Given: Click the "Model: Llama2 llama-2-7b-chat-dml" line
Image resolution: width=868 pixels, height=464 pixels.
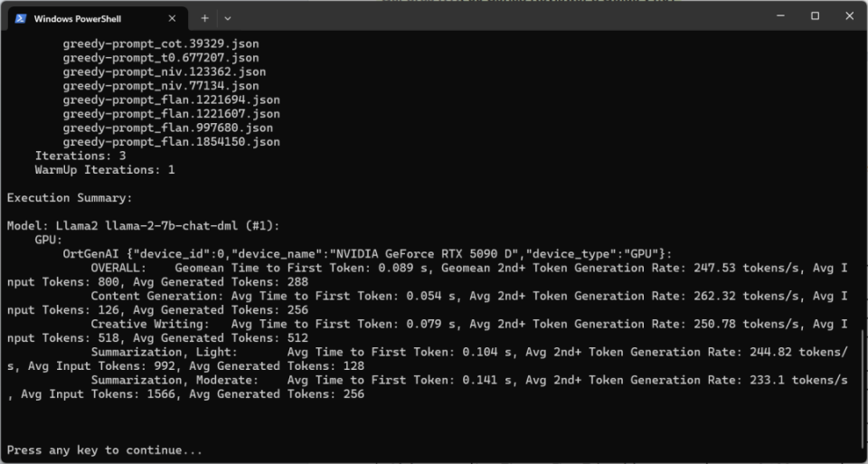Looking at the screenshot, I should click(x=132, y=225).
